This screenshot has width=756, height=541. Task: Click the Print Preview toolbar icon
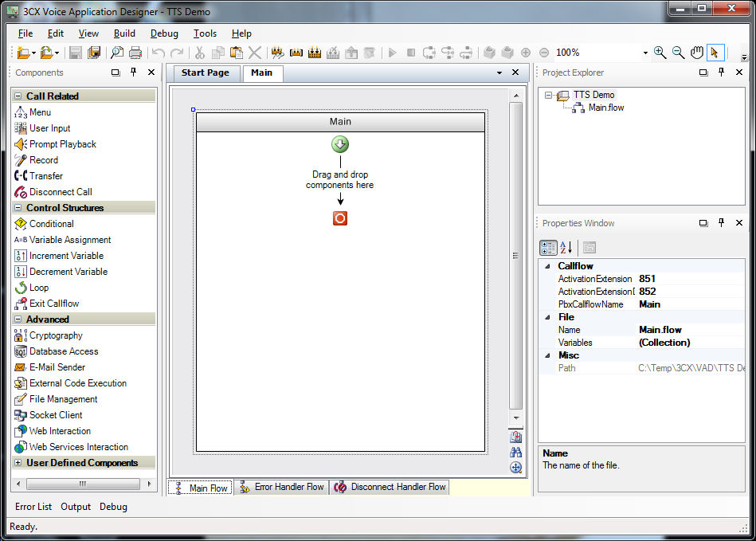click(116, 53)
